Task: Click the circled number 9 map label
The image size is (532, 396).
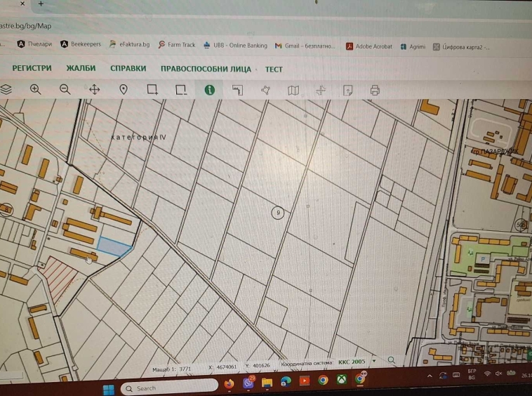Action: click(x=278, y=213)
